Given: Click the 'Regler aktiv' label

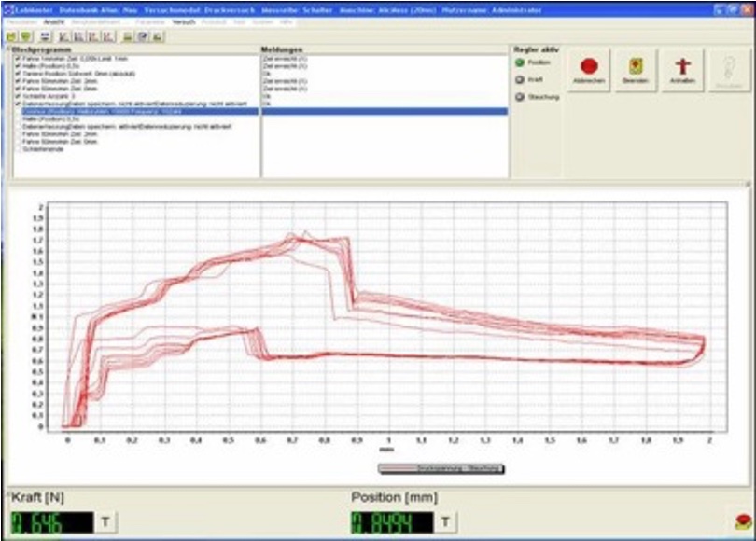Looking at the screenshot, I should pos(536,49).
